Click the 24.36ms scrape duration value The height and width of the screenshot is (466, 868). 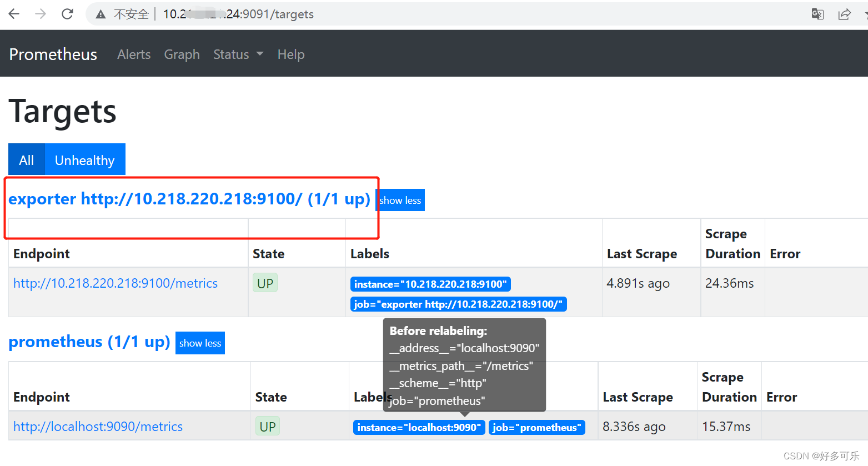coord(730,283)
